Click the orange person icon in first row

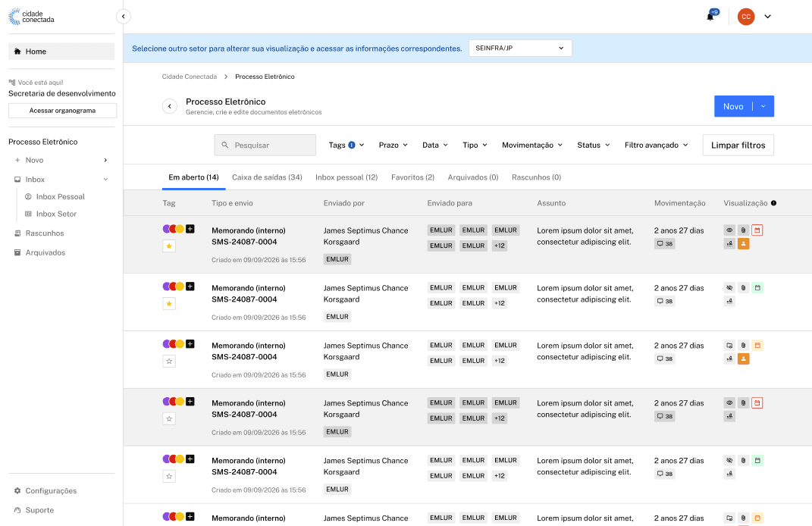pos(744,244)
